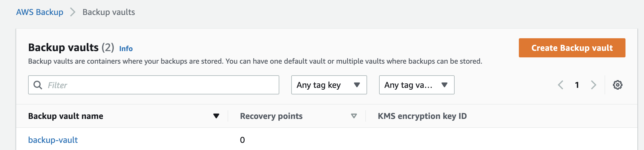Open the table preferences gear icon

click(x=617, y=85)
